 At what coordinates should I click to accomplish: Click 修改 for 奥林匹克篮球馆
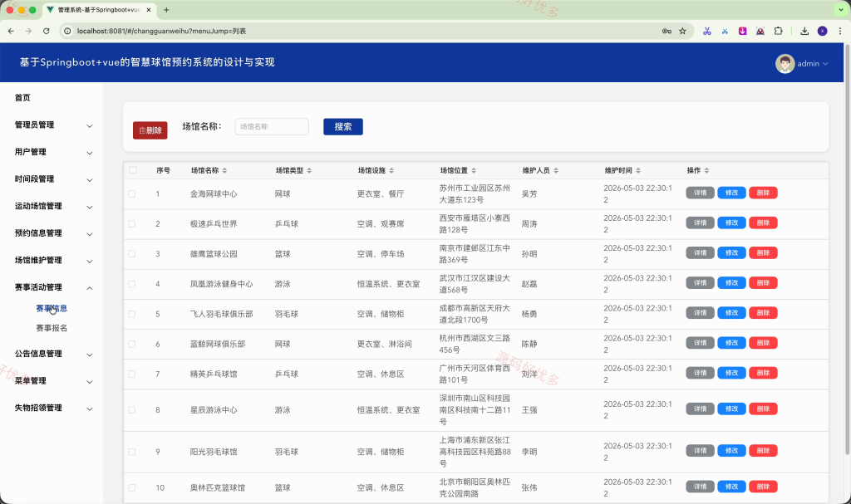[731, 487]
